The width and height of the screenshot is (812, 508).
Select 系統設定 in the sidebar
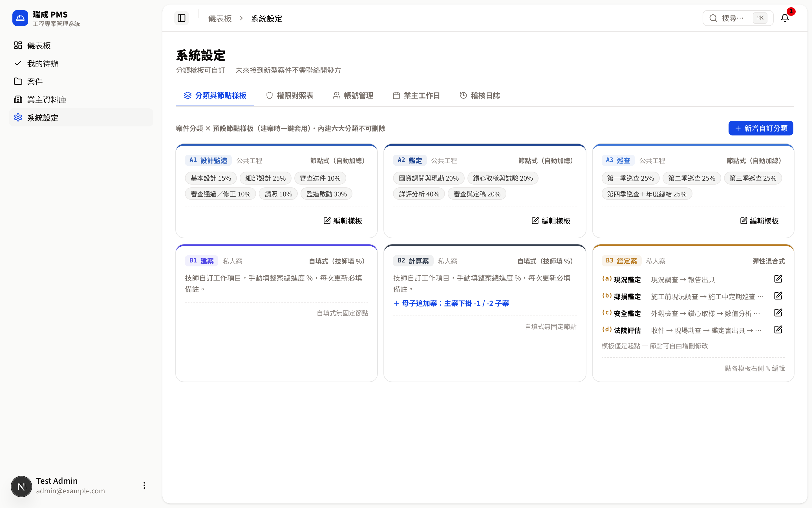click(81, 118)
